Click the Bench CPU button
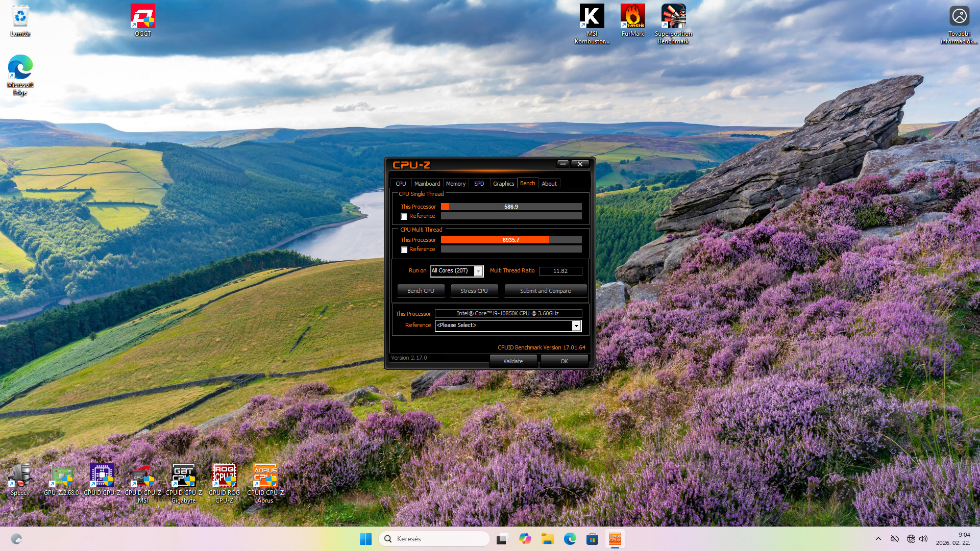 (421, 291)
